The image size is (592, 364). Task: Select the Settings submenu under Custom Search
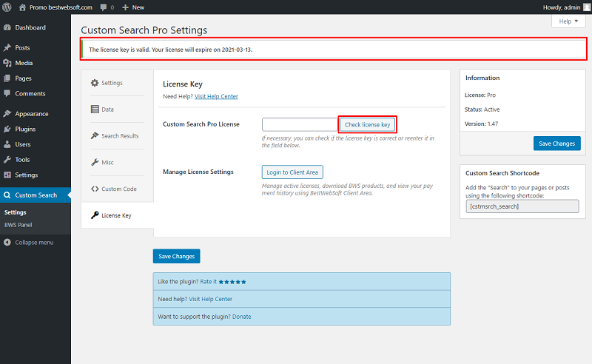(15, 212)
